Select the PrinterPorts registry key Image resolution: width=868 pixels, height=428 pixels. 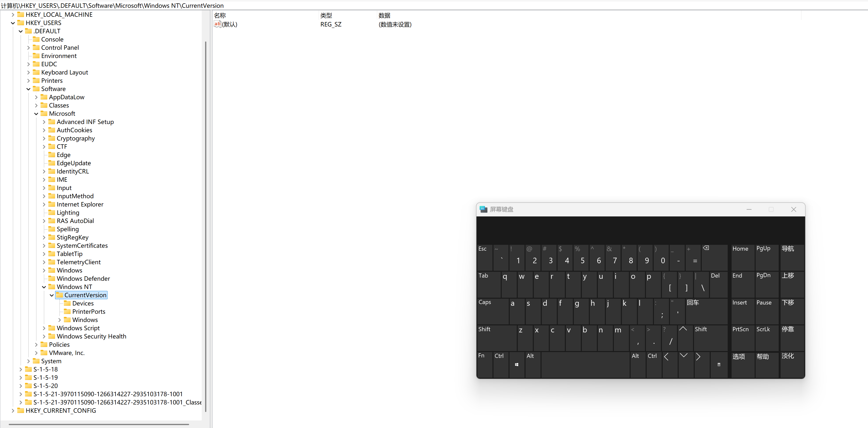pos(89,312)
